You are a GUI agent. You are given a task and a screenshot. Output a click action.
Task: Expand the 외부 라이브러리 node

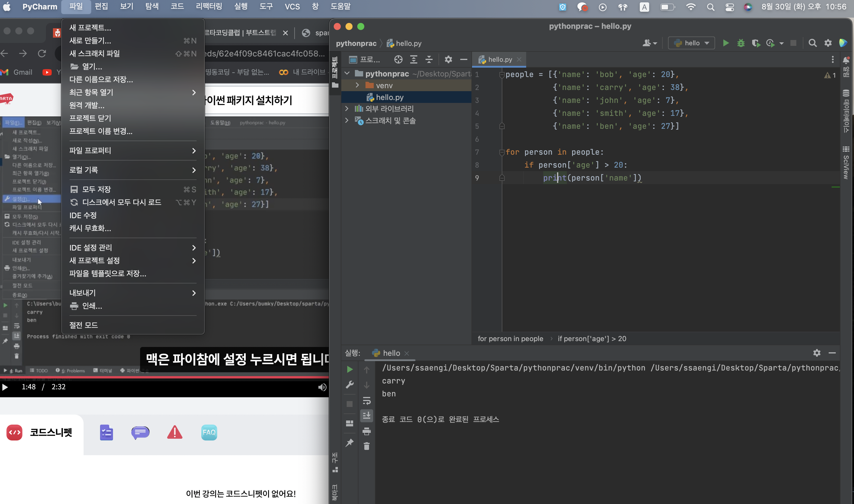[347, 109]
